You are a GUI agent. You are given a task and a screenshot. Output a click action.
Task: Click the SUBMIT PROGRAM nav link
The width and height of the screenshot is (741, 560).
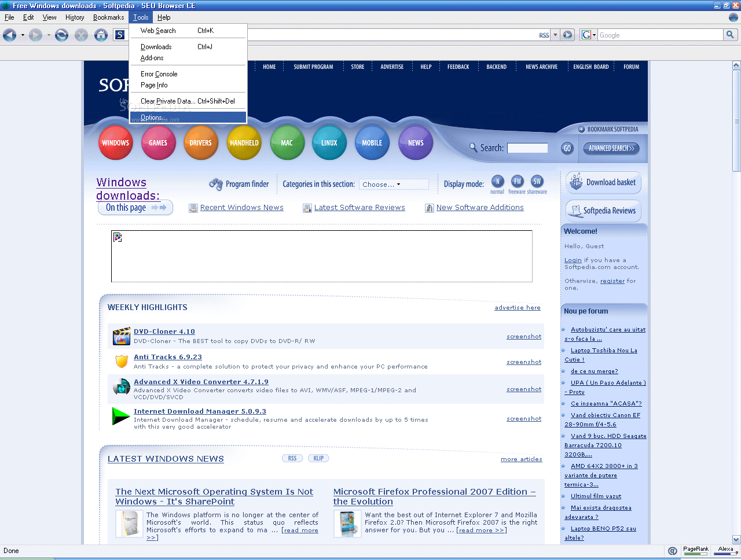(x=313, y=67)
